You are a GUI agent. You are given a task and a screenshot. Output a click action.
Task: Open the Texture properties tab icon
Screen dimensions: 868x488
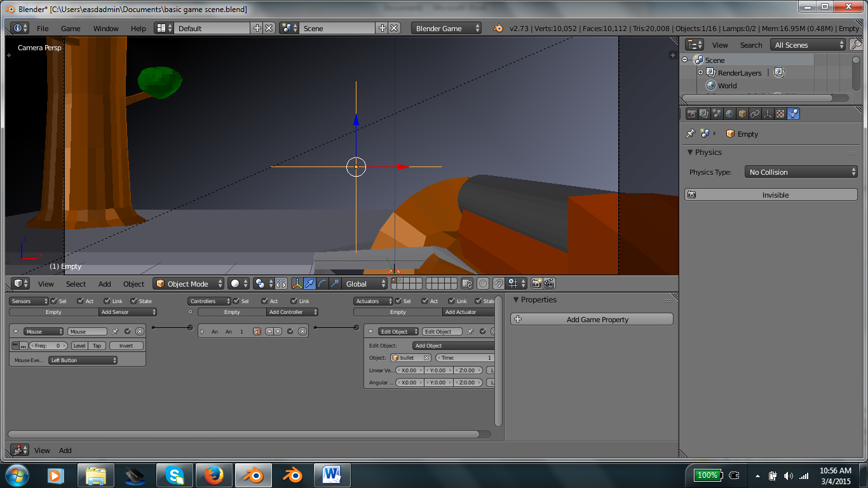pyautogui.click(x=780, y=114)
